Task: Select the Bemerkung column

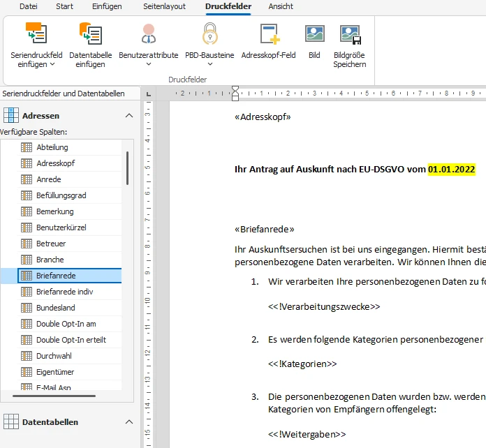Action: tap(69, 211)
